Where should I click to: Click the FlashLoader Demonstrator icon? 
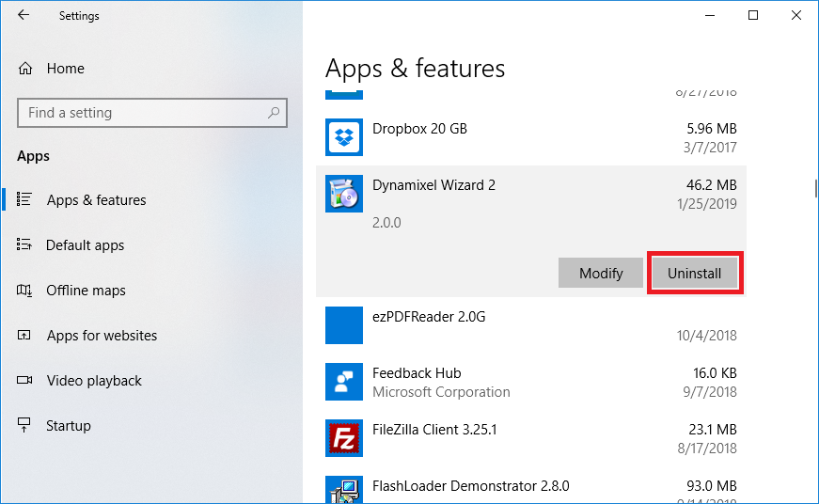[x=344, y=490]
